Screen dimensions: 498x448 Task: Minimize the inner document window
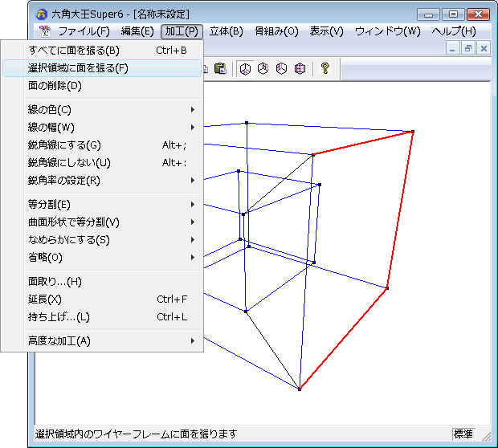(452, 49)
